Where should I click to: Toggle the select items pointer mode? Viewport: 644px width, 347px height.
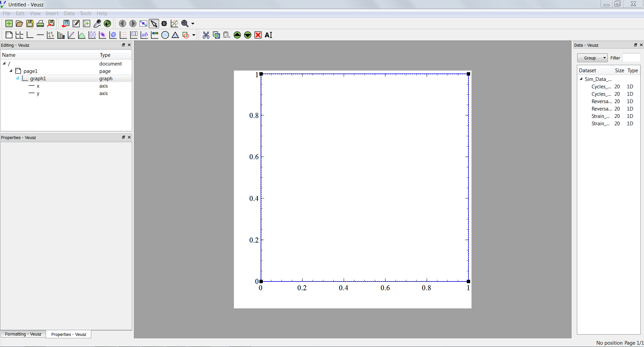pos(154,24)
